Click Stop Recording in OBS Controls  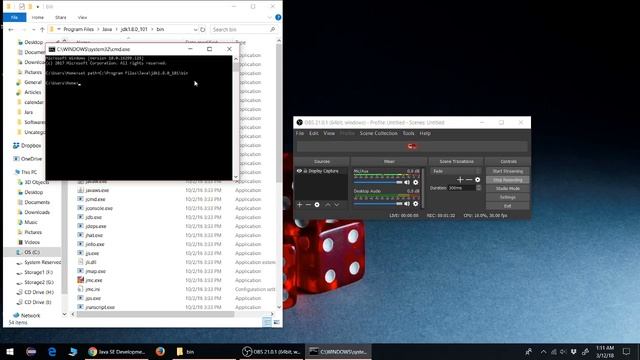pos(508,180)
